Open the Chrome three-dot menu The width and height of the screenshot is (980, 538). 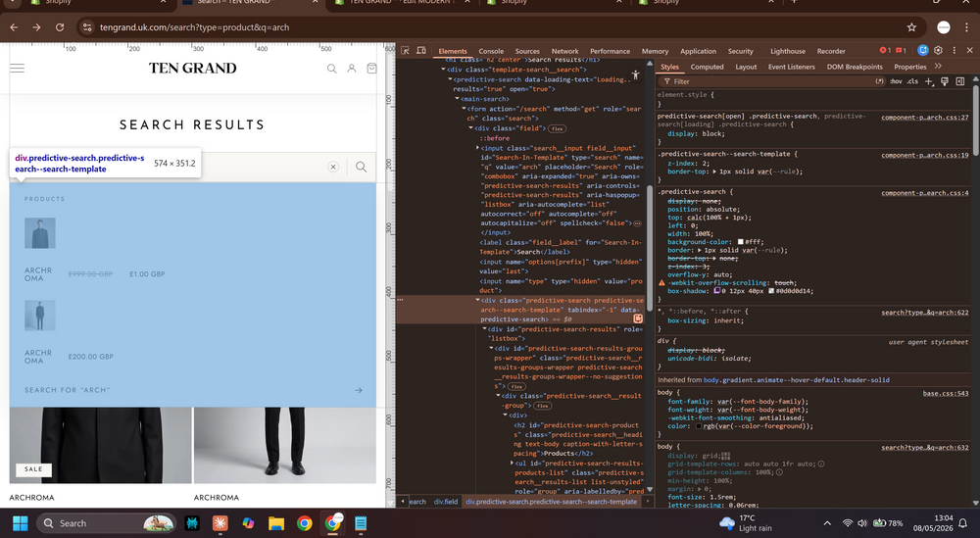point(967,27)
